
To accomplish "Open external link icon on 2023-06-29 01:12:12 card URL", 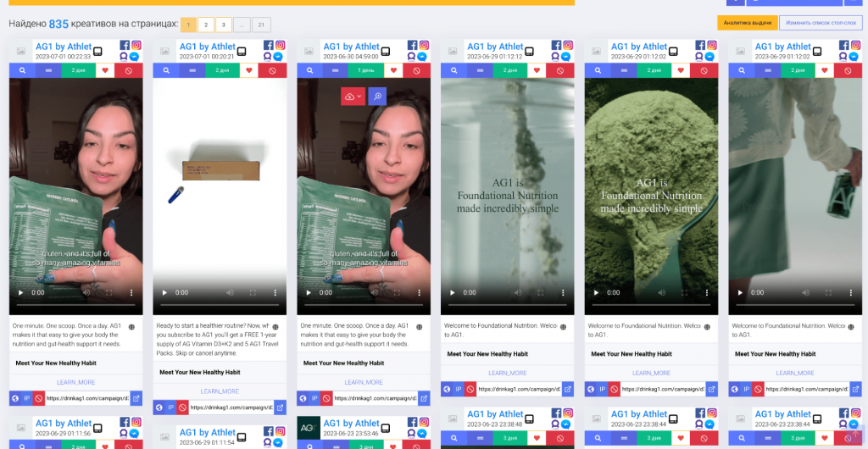I will (568, 390).
